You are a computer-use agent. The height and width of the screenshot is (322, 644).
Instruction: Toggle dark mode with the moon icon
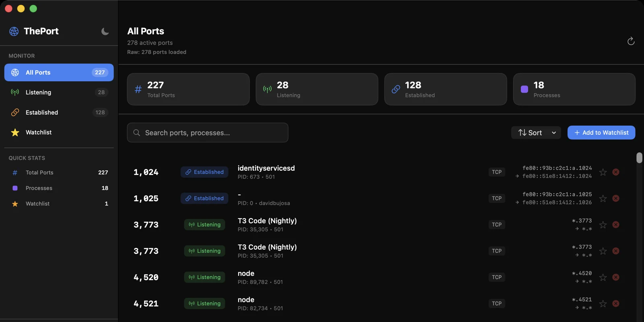(105, 31)
